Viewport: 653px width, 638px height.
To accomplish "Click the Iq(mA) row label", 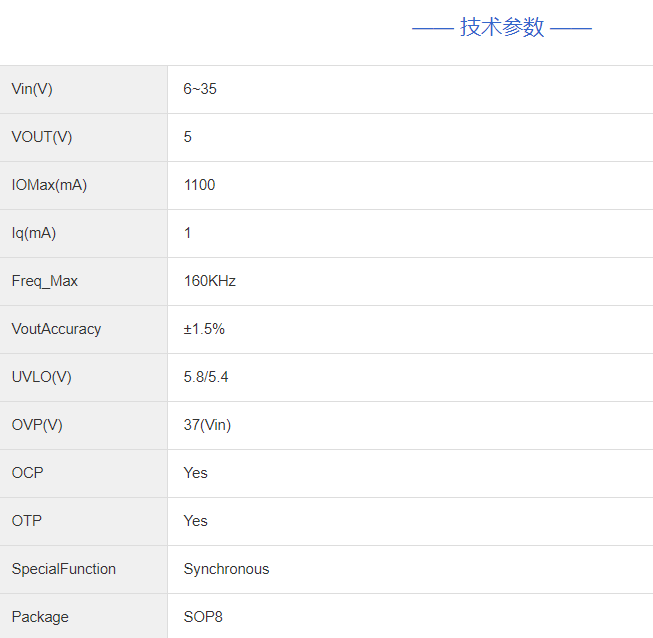I will tap(34, 233).
